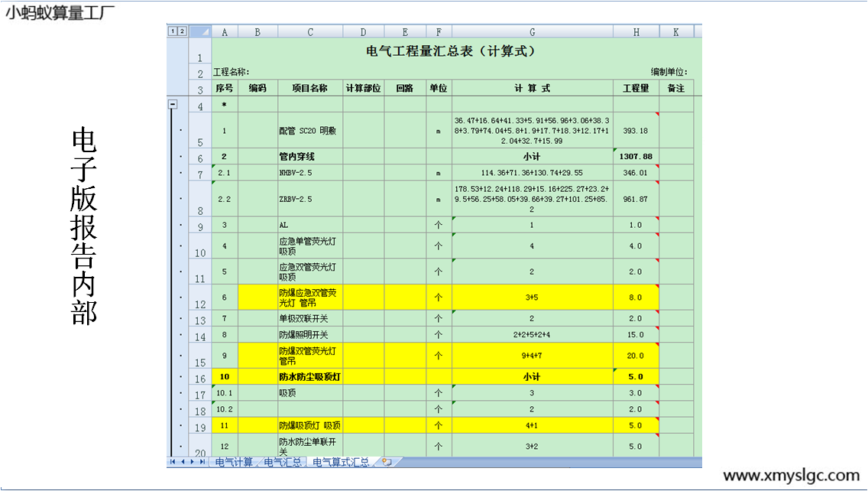
Task: Click outline level 2 button
Action: (x=182, y=31)
